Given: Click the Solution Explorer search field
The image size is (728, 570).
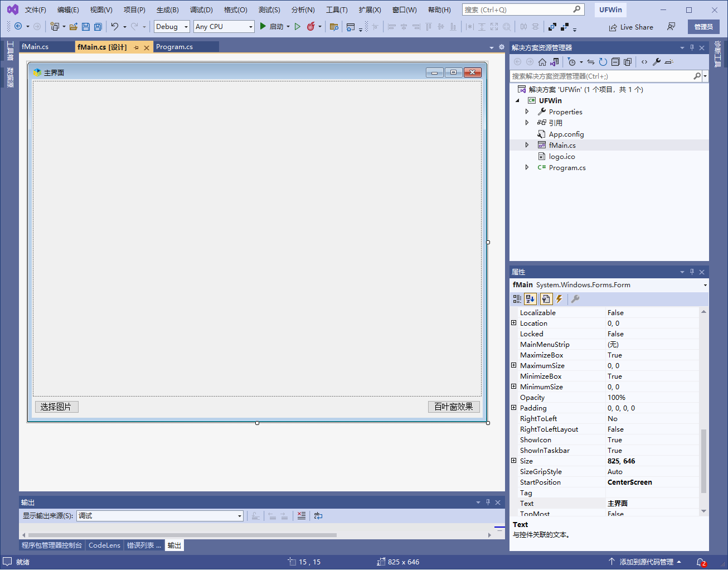Looking at the screenshot, I should pyautogui.click(x=602, y=76).
